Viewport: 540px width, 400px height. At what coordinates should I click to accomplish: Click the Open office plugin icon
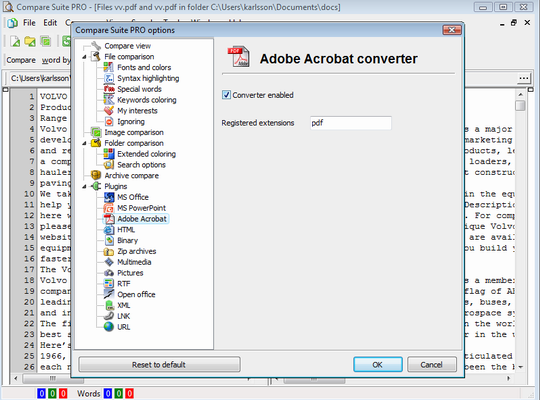109,294
